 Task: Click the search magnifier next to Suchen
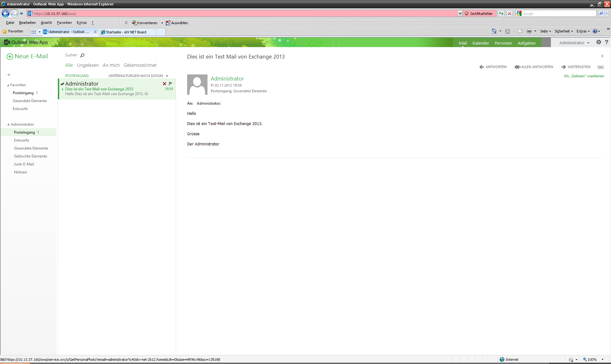pyautogui.click(x=82, y=55)
